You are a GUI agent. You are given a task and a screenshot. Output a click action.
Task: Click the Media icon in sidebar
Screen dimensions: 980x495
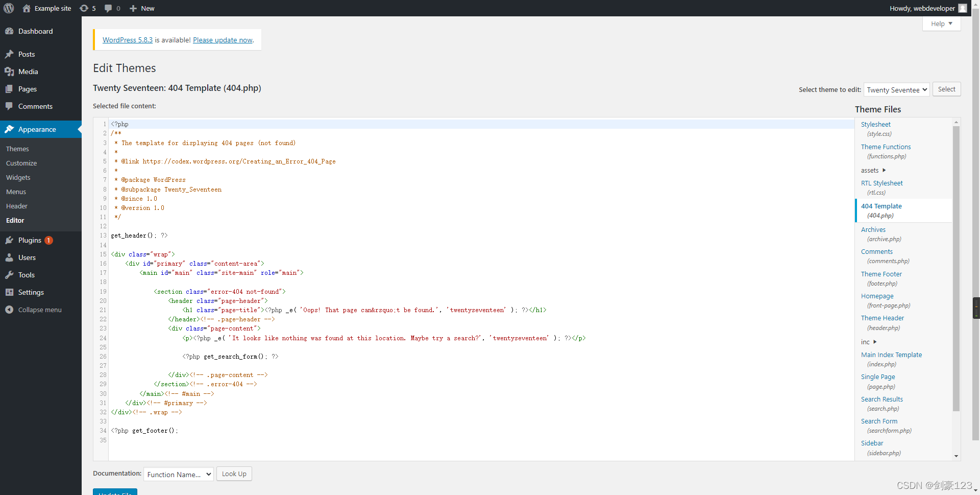point(9,72)
